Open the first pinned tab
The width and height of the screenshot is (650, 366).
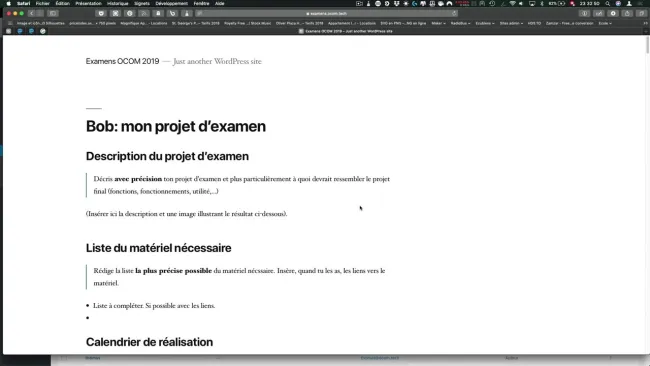click(8, 31)
